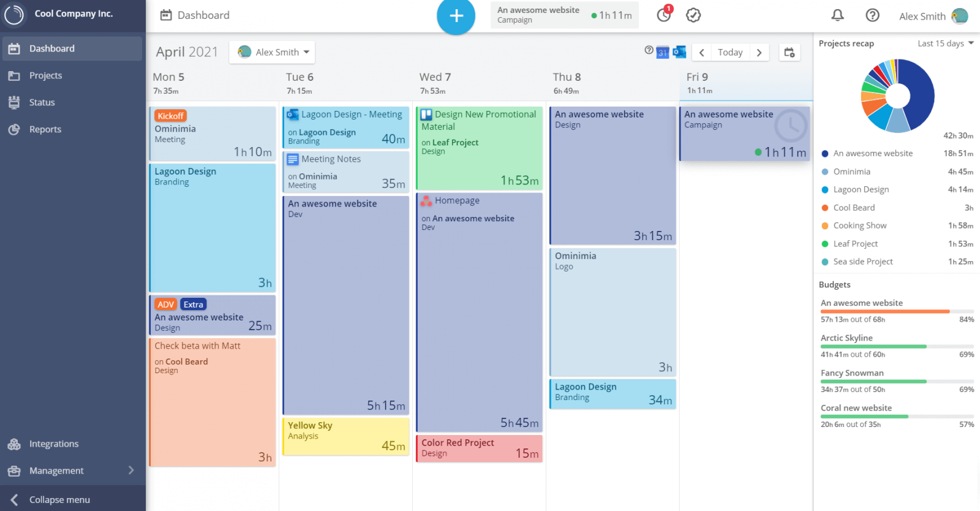980x511 pixels.
Task: Open the calendar settings icon beside Today
Action: point(790,53)
